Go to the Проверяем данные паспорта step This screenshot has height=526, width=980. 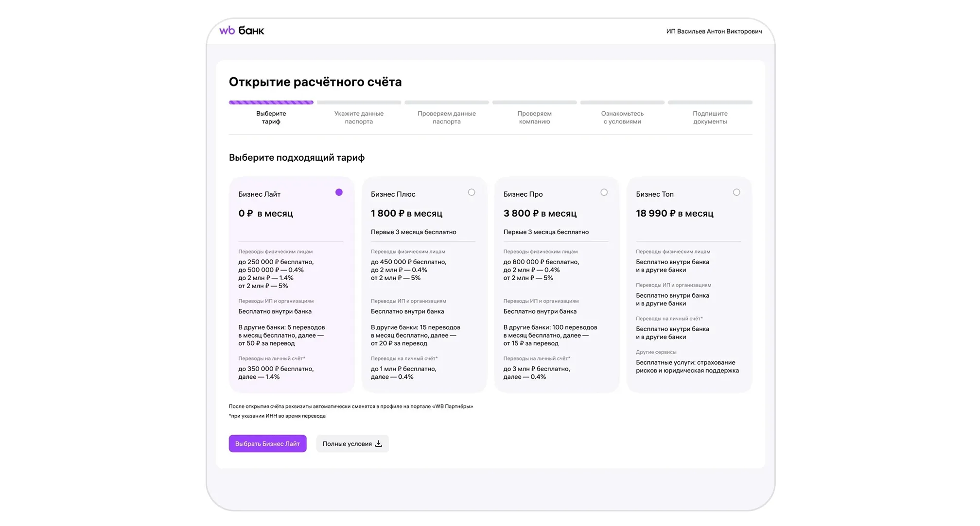click(446, 117)
